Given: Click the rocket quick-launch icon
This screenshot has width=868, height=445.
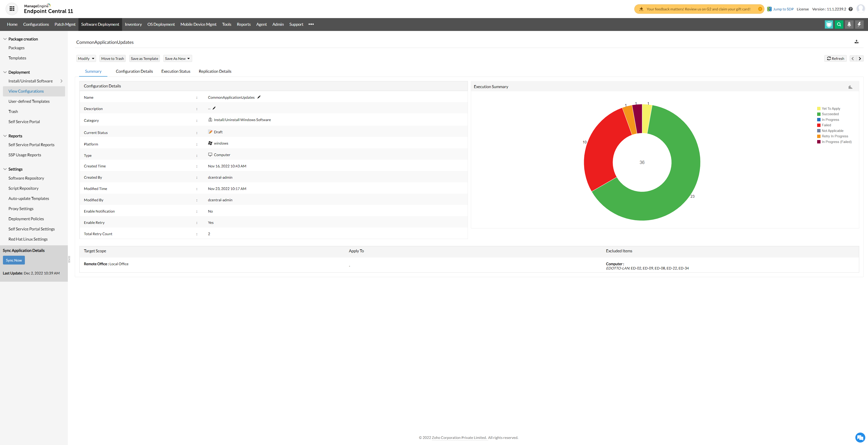Looking at the screenshot, I should [849, 24].
